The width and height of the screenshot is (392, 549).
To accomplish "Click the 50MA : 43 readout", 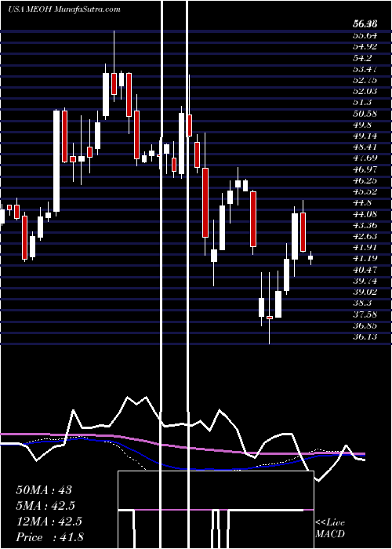I will 45,489.
